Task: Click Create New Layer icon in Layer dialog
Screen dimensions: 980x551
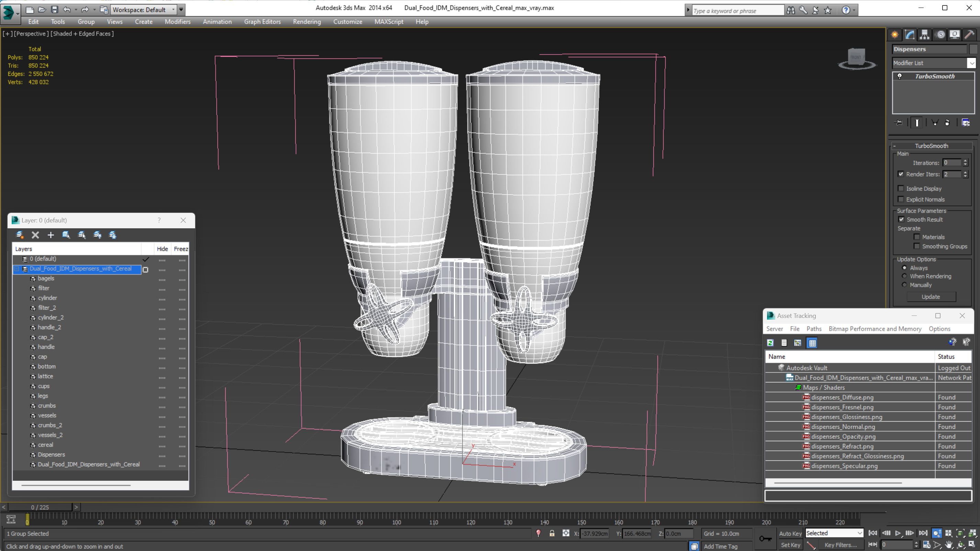Action: click(x=20, y=235)
